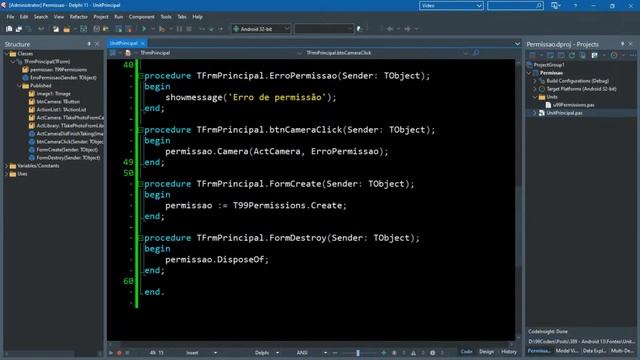Click the Pause debugging toolbar icon

tap(179, 29)
